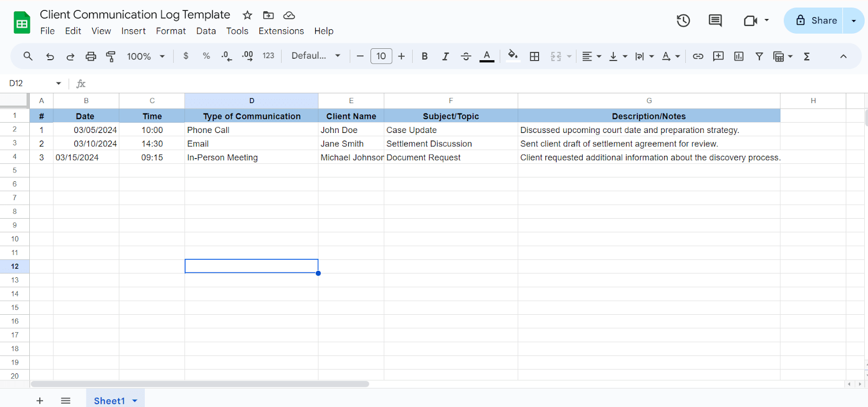Click the insert link icon
The height and width of the screenshot is (407, 868).
tap(698, 56)
